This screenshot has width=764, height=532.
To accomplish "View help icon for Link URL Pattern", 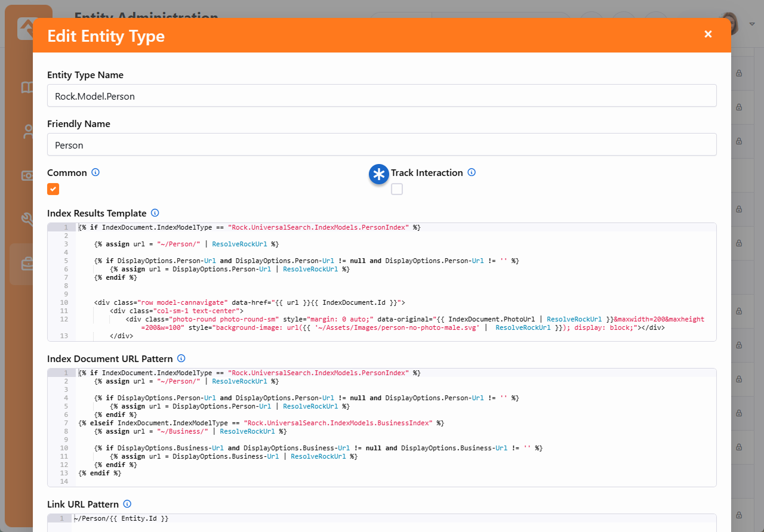I will coord(127,504).
